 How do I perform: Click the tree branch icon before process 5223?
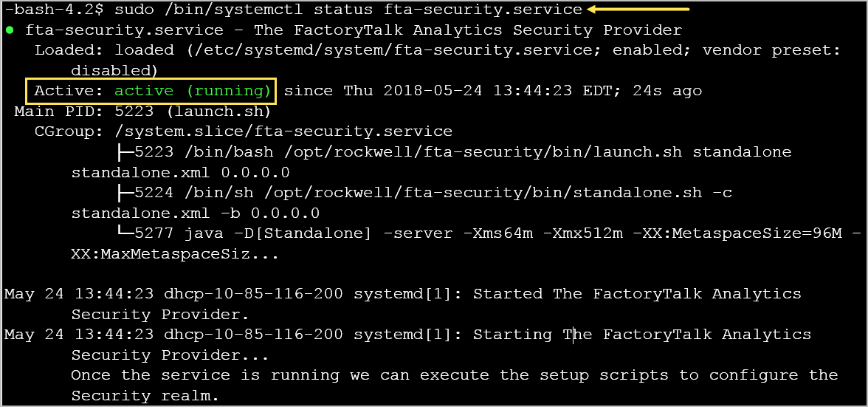click(126, 151)
